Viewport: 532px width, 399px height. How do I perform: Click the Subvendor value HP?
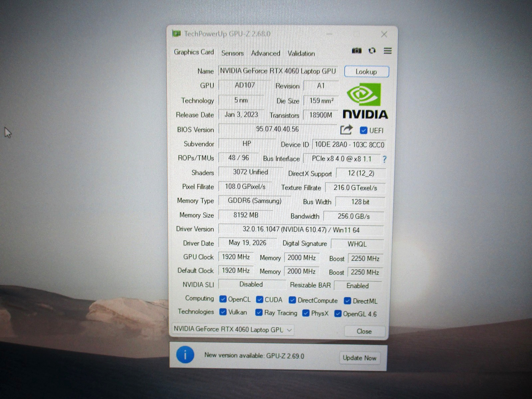(247, 144)
